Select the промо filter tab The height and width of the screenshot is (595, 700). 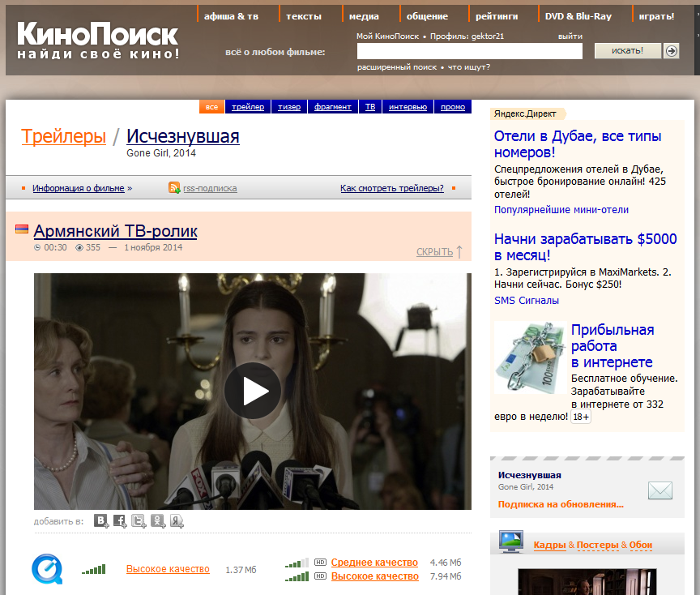click(453, 107)
